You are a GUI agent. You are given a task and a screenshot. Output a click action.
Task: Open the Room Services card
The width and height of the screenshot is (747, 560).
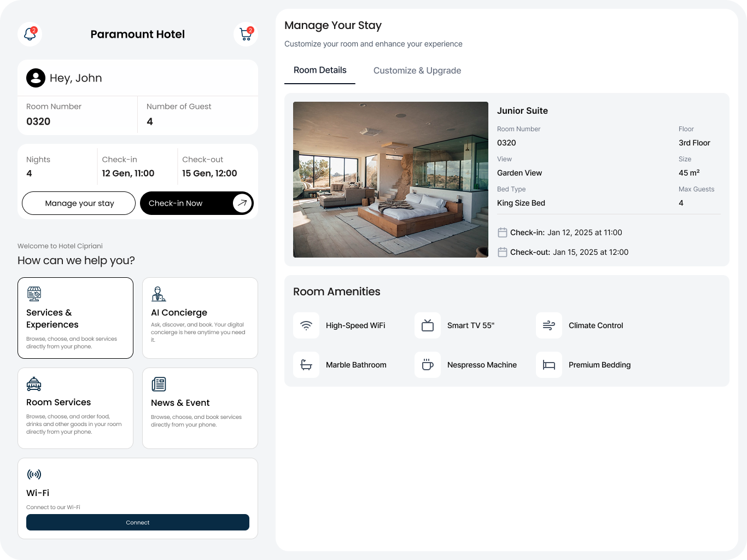click(75, 408)
